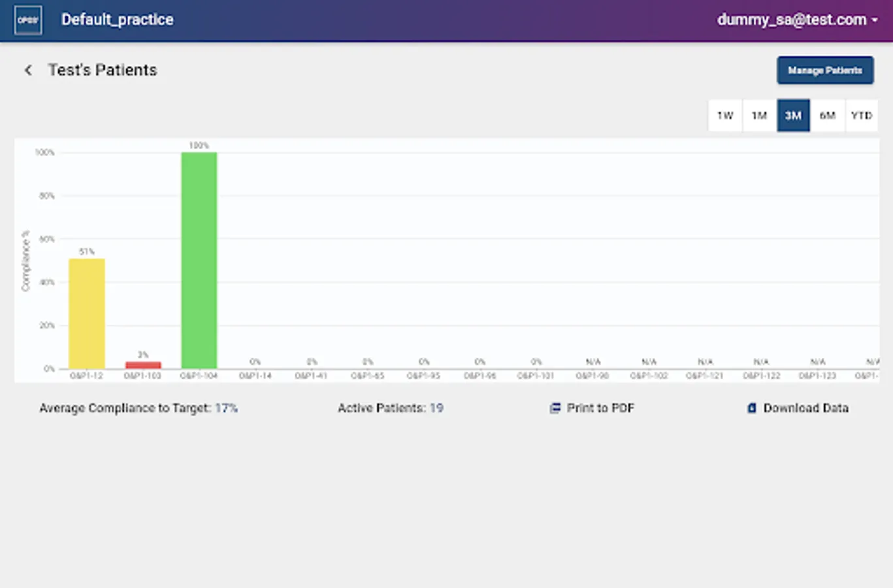Select the 1W time range
The image size is (893, 588).
[725, 116]
